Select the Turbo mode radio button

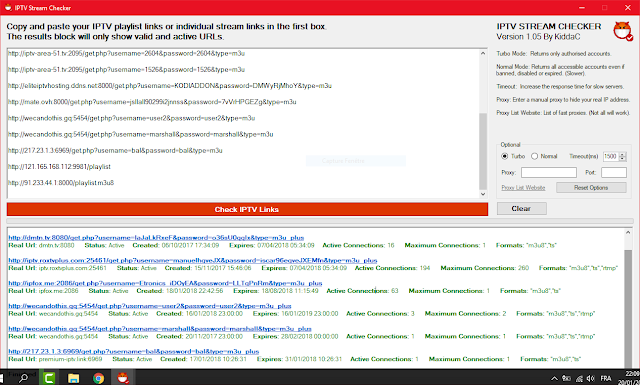click(x=504, y=156)
